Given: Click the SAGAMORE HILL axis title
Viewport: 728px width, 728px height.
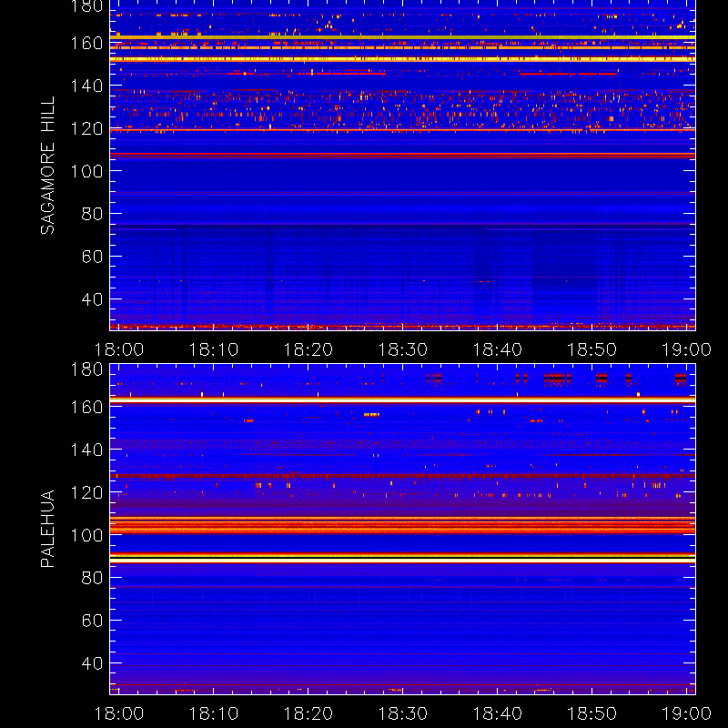Looking at the screenshot, I should pyautogui.click(x=48, y=166).
